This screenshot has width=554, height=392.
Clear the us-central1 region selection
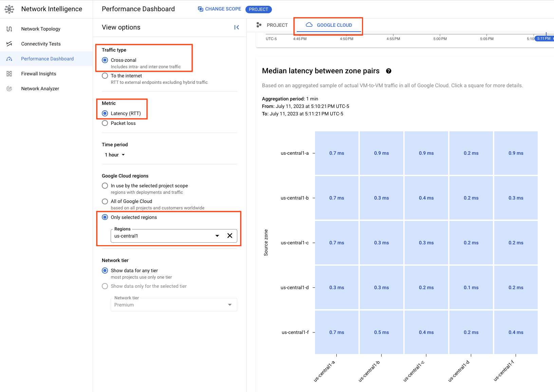(230, 236)
